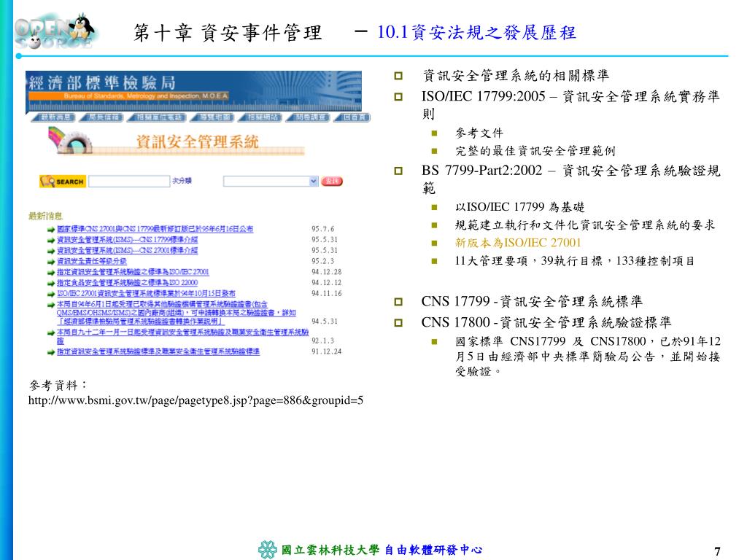Viewport: 747px width, 560px height.
Task: Click the orange 資訊安全管理系統 page heading
Action: click(x=197, y=141)
